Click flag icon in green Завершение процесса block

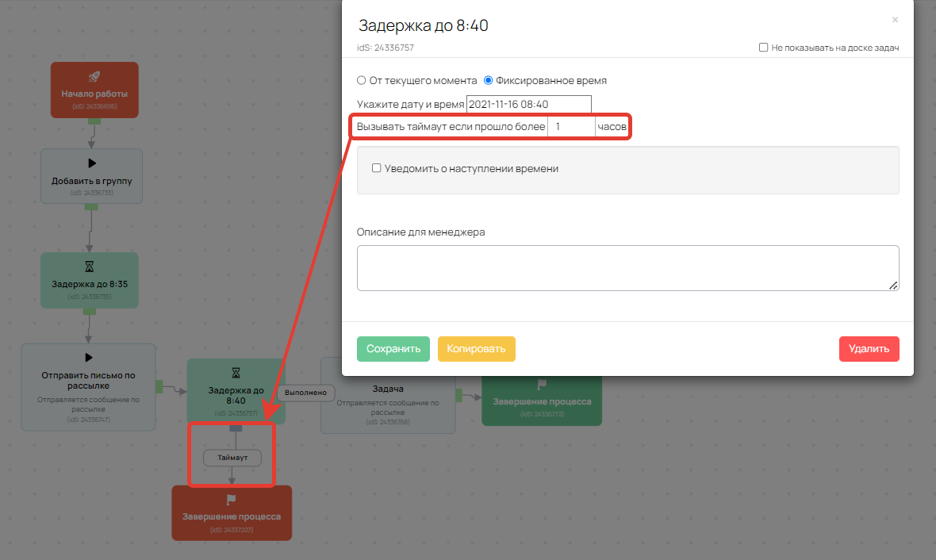[542, 385]
